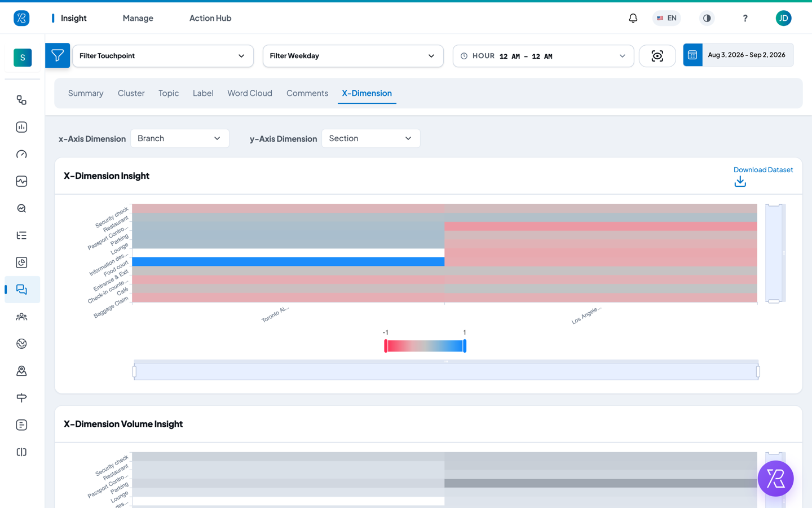Open sidebar bar chart dashboard icon

click(x=21, y=127)
